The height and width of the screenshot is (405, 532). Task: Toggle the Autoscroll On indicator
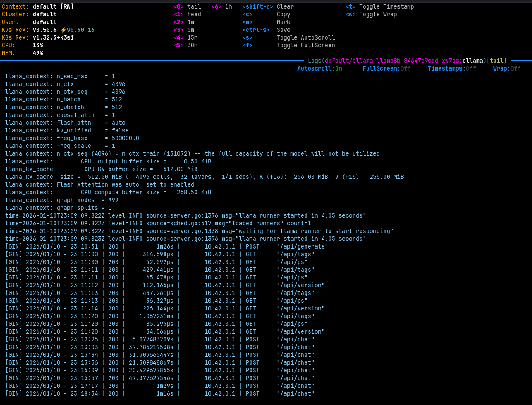click(319, 69)
